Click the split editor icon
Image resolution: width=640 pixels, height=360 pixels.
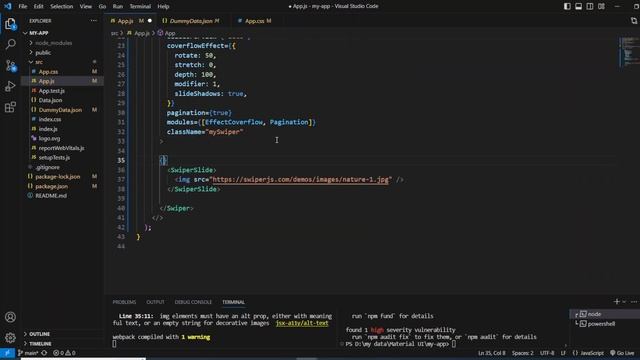(633, 20)
